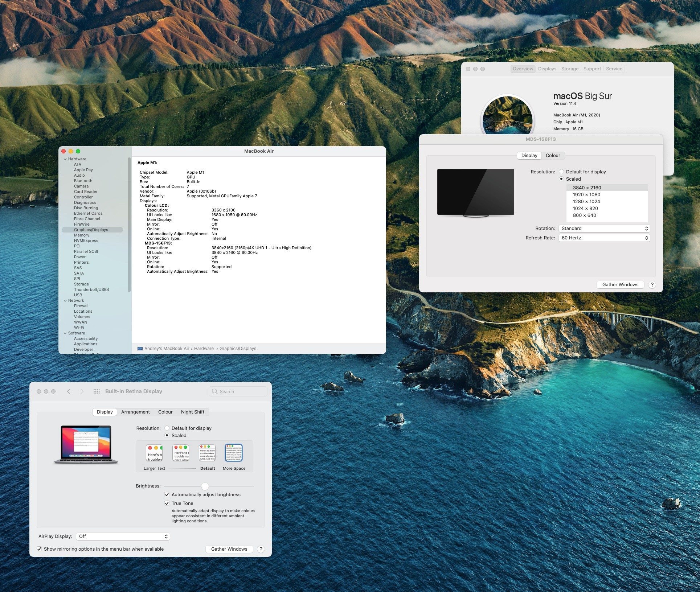Select Graphics/Displays in sidebar

tap(92, 230)
